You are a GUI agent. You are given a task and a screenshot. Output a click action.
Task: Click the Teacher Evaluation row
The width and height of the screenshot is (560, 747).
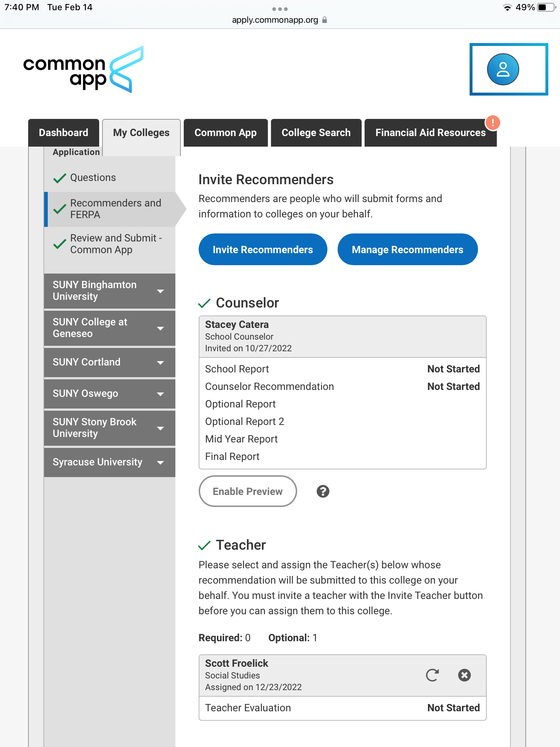[343, 708]
